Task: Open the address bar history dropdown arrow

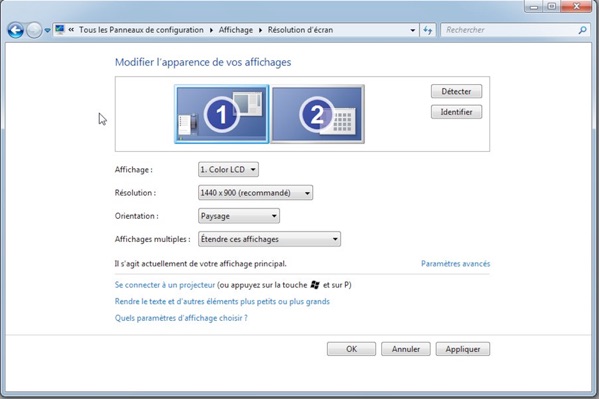Action: point(413,30)
